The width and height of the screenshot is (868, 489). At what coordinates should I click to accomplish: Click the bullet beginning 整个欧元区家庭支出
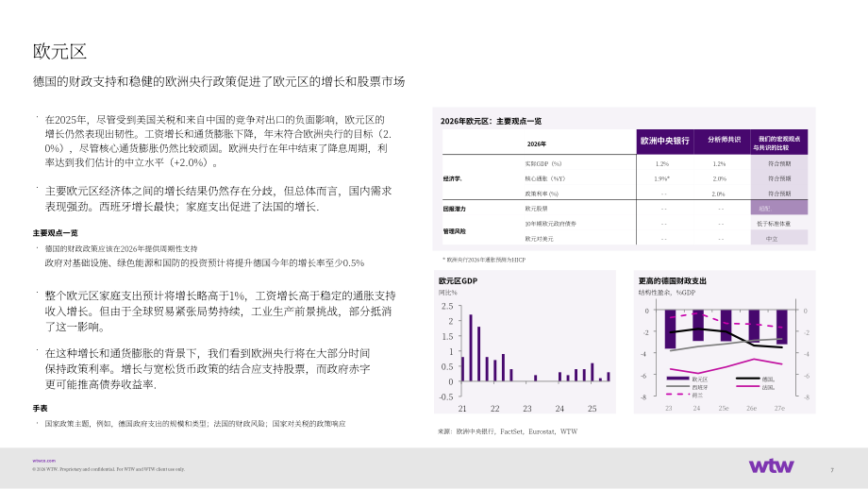221,312
